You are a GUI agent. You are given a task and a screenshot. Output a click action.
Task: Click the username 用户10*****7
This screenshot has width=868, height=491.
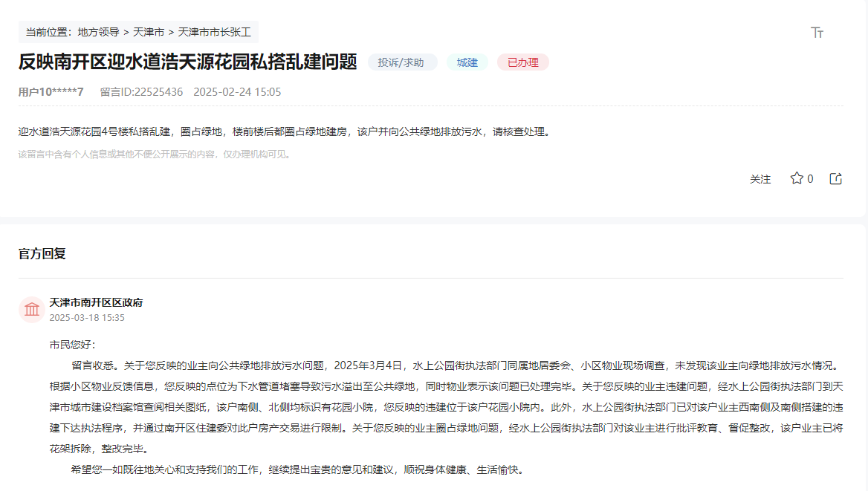tap(51, 92)
